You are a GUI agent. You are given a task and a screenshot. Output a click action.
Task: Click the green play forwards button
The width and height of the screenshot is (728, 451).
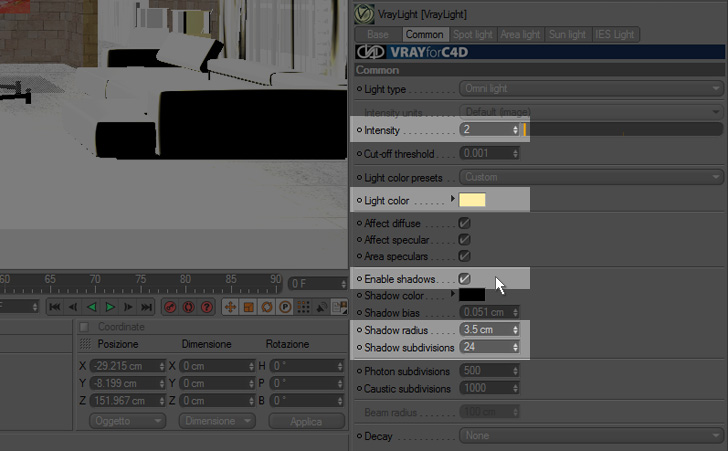110,307
